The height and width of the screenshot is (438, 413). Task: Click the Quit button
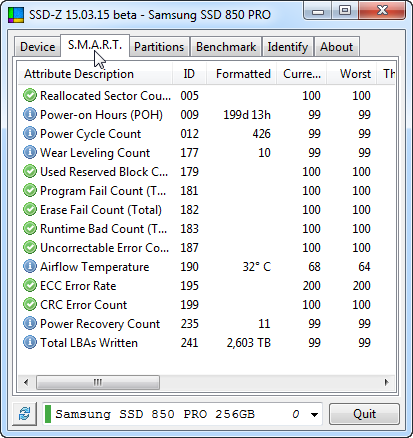[364, 414]
